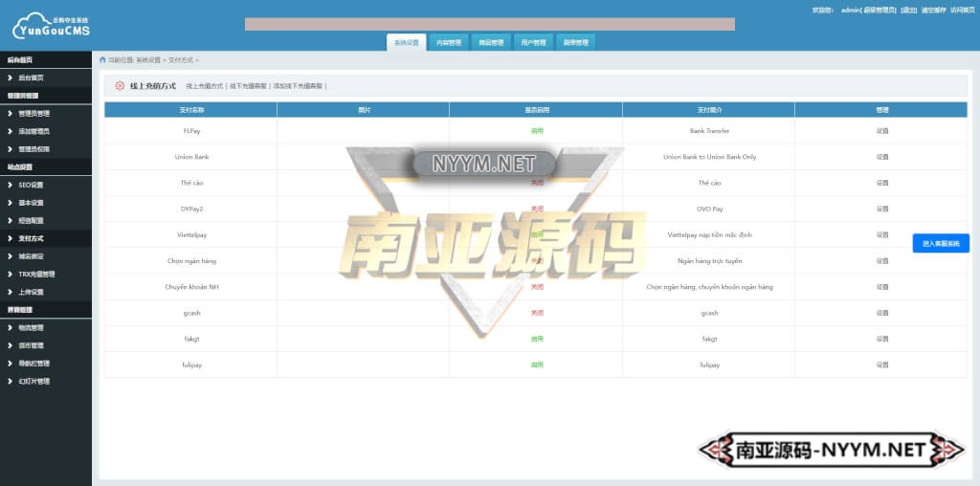The image size is (980, 486).
Task: Click the chevron icon next to SEO设置
Action: point(10,185)
